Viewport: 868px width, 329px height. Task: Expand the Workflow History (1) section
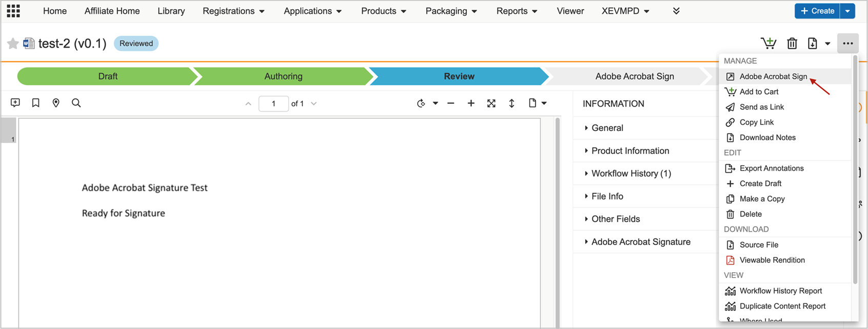[631, 173]
